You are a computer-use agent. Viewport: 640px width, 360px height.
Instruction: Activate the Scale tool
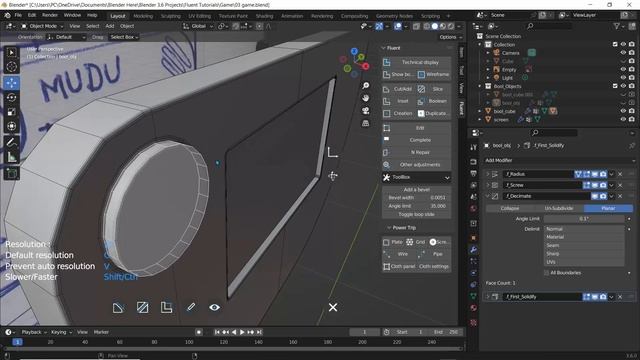(x=11, y=111)
